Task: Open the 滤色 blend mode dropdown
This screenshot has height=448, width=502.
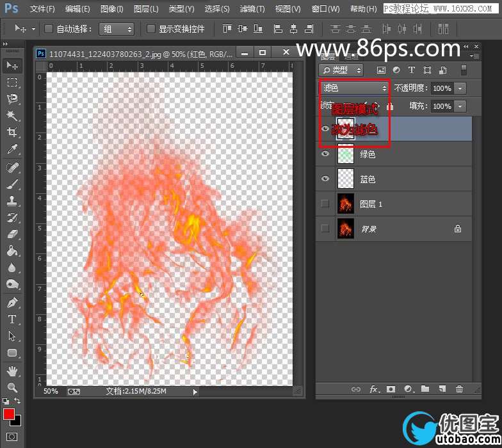Action: tap(354, 88)
